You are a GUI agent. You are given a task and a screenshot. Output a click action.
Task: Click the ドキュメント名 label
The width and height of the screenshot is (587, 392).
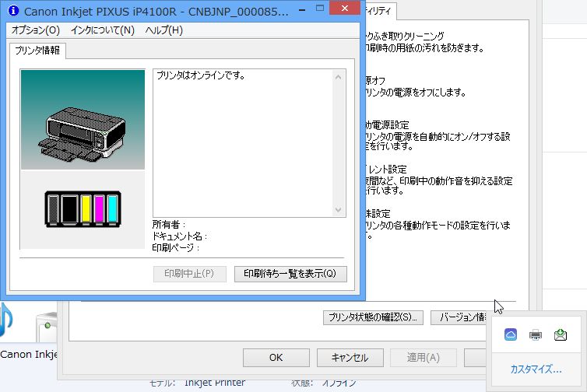coord(180,236)
